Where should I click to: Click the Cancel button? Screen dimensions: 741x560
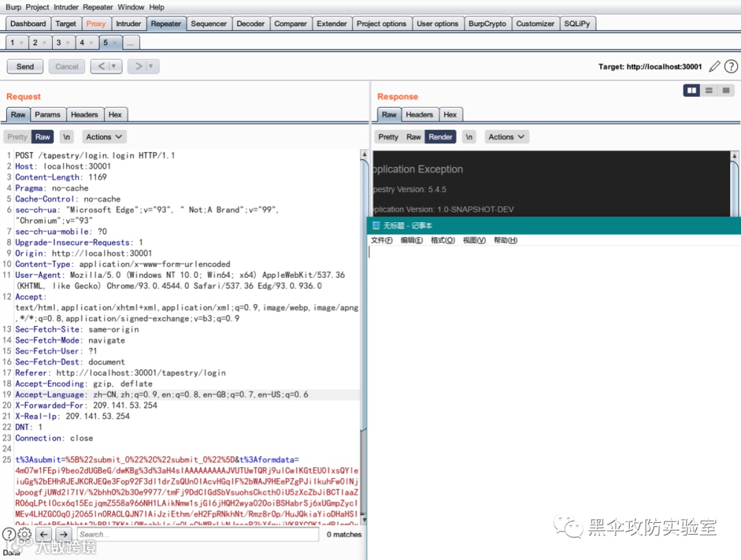click(67, 67)
